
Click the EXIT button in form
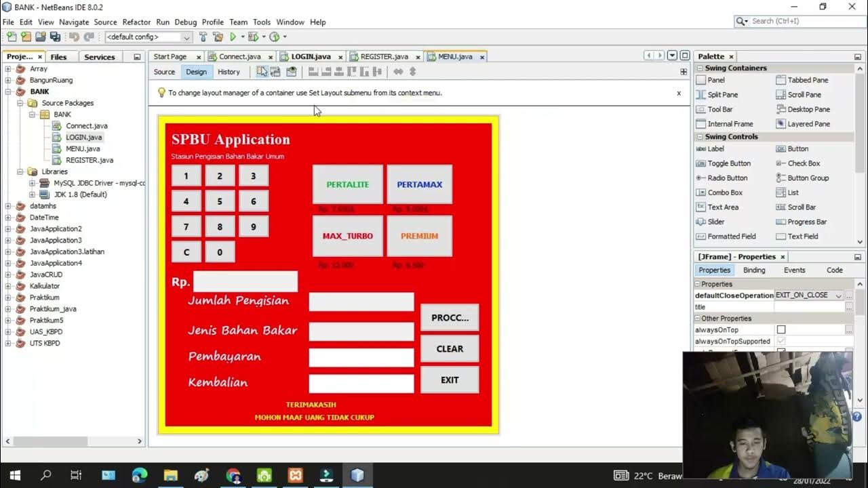450,380
